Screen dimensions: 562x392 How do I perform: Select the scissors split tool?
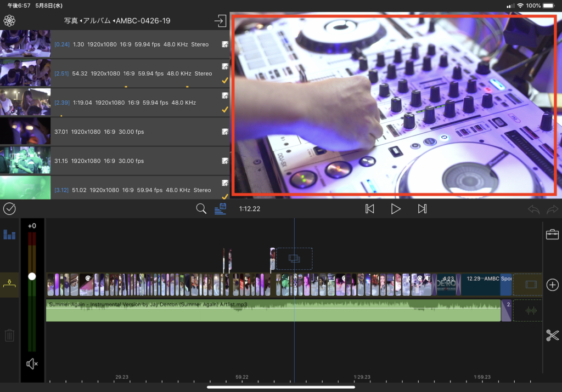tap(552, 336)
